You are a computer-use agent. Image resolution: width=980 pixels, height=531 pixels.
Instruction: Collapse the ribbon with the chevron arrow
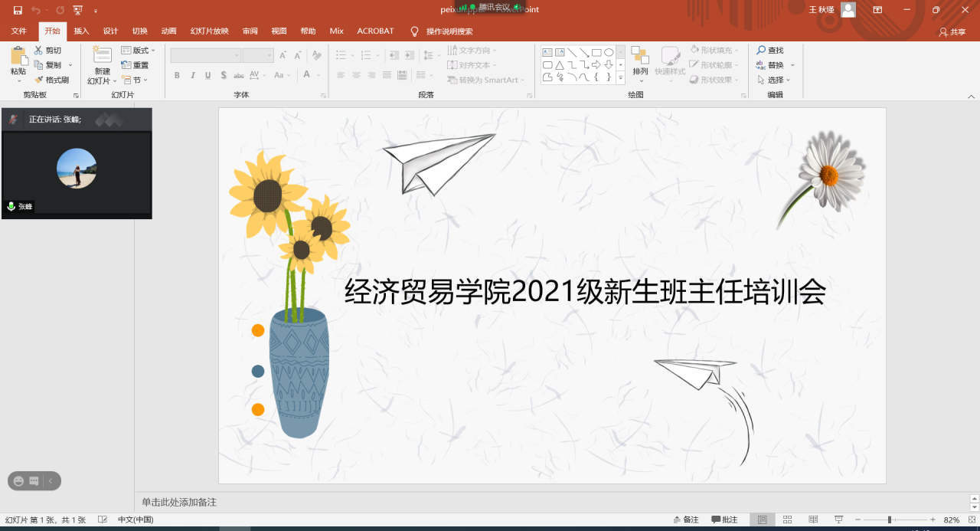[x=972, y=96]
